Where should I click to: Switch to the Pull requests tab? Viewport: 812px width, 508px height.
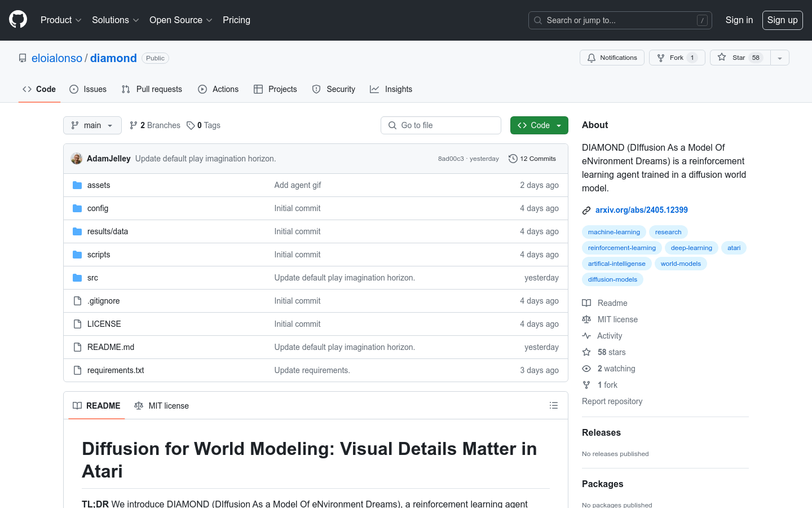click(x=152, y=89)
